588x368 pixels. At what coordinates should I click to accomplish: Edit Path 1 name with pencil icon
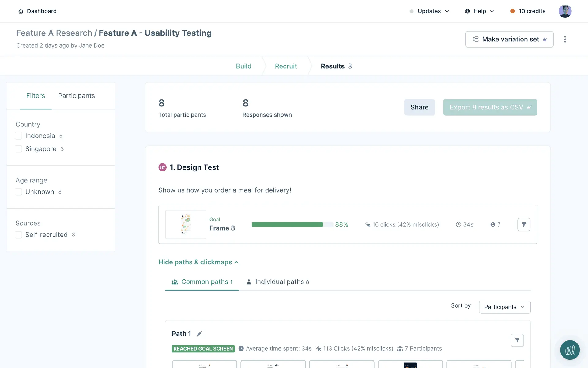199,334
